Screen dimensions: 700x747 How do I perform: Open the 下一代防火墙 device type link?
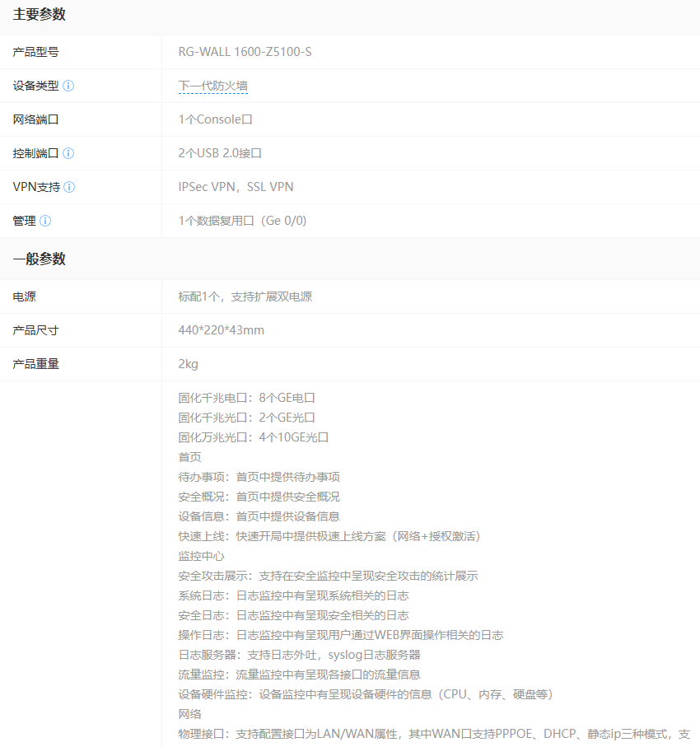(213, 86)
